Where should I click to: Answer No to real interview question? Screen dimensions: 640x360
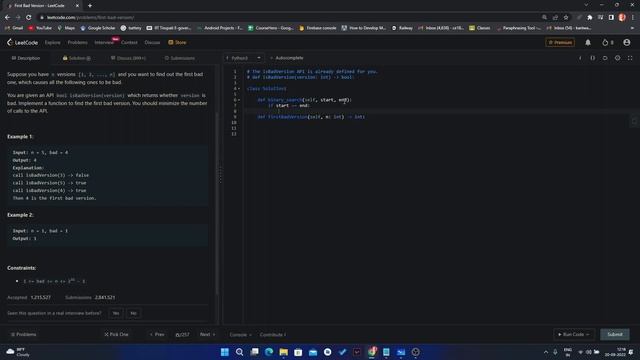[x=133, y=313]
